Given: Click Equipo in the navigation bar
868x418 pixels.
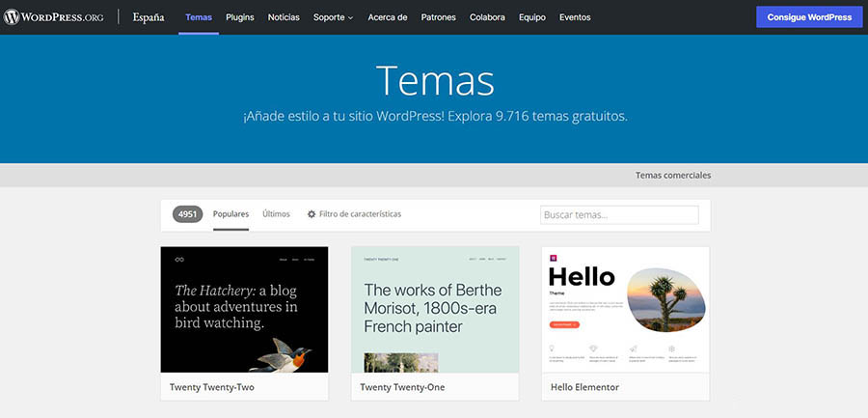Looking at the screenshot, I should (531, 17).
